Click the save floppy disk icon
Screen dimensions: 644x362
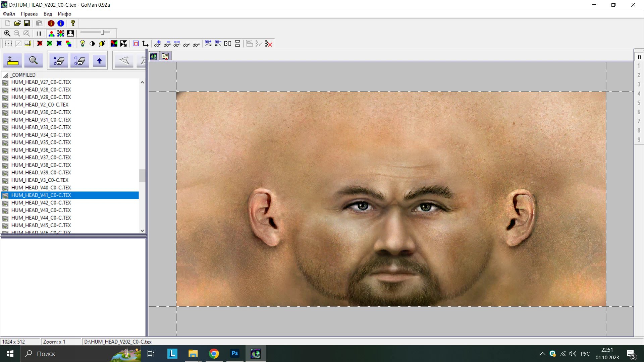(x=27, y=23)
